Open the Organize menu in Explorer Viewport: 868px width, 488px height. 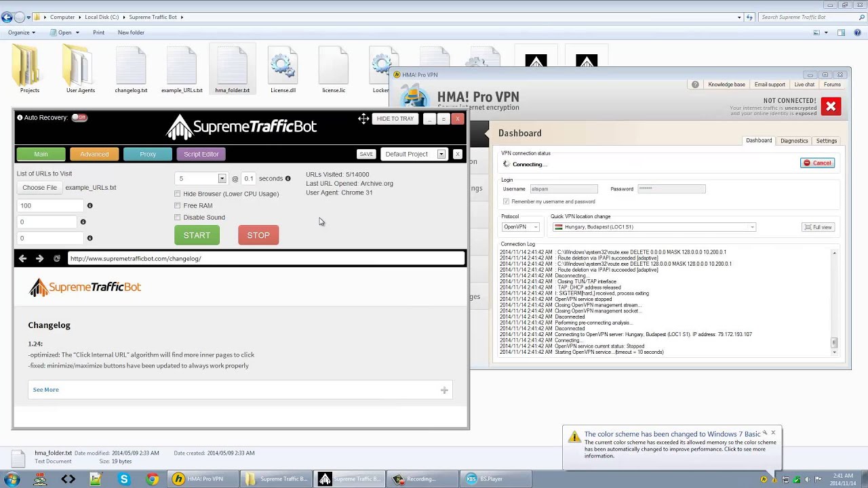(x=22, y=33)
